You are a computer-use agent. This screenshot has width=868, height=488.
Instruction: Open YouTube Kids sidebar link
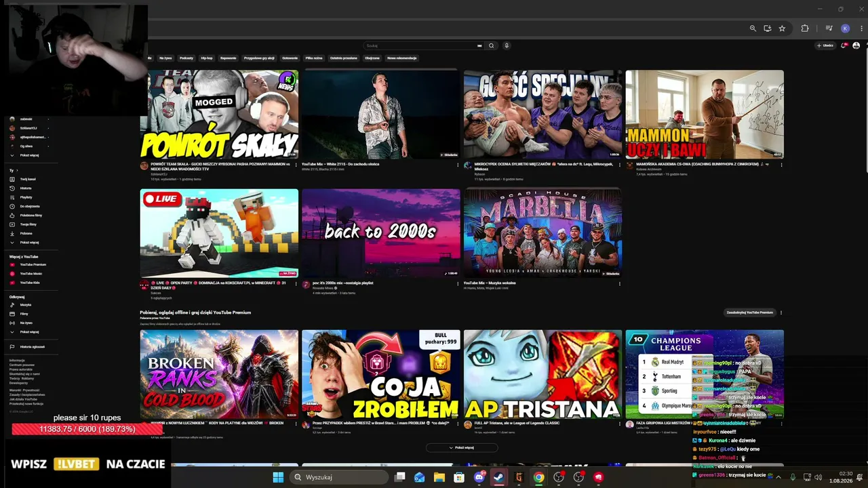pos(26,283)
